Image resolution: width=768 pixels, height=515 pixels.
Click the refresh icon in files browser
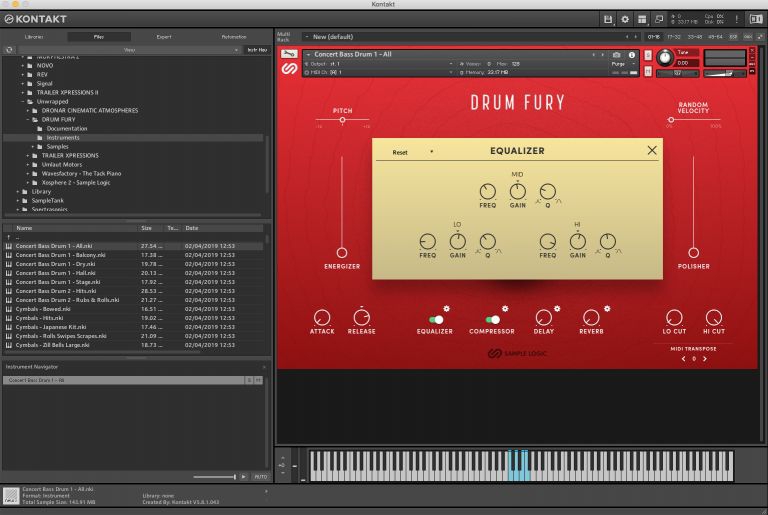(x=9, y=50)
